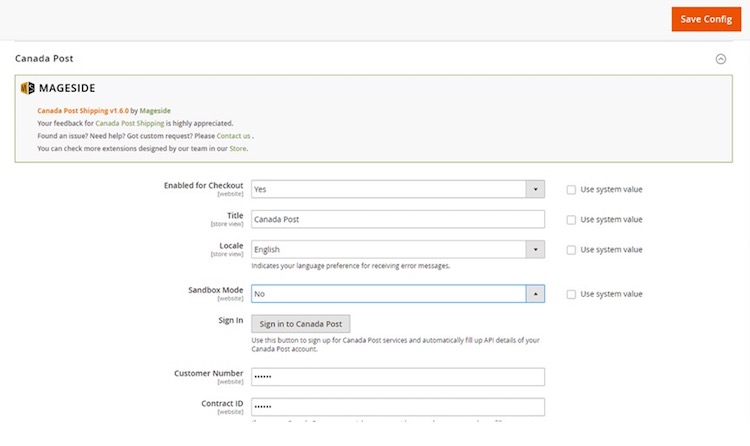The height and width of the screenshot is (446, 750).
Task: Open the Canada Post Shipping v1.6.0 link
Action: click(x=83, y=111)
